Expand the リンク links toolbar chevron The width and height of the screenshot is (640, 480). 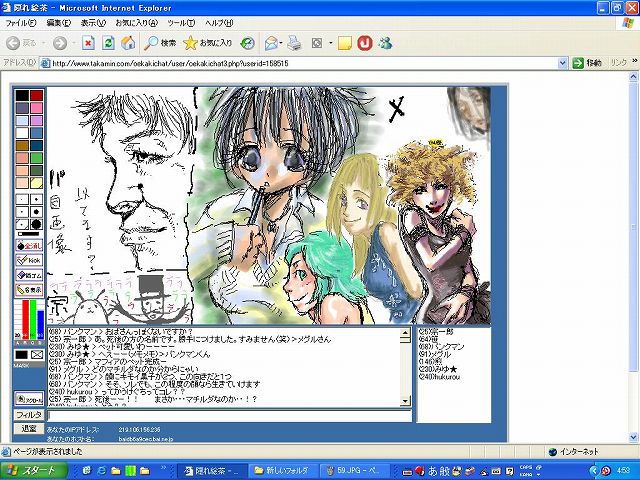pyautogui.click(x=635, y=62)
